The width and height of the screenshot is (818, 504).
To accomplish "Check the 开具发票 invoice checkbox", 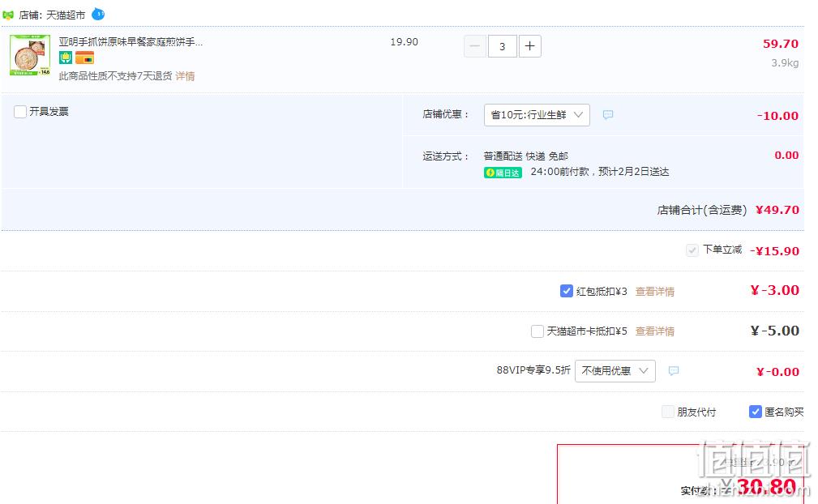I will (x=19, y=112).
